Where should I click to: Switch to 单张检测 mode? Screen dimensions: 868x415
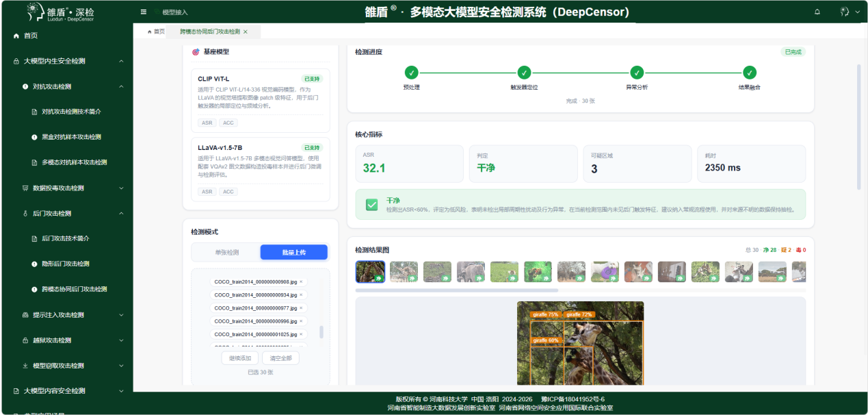226,252
